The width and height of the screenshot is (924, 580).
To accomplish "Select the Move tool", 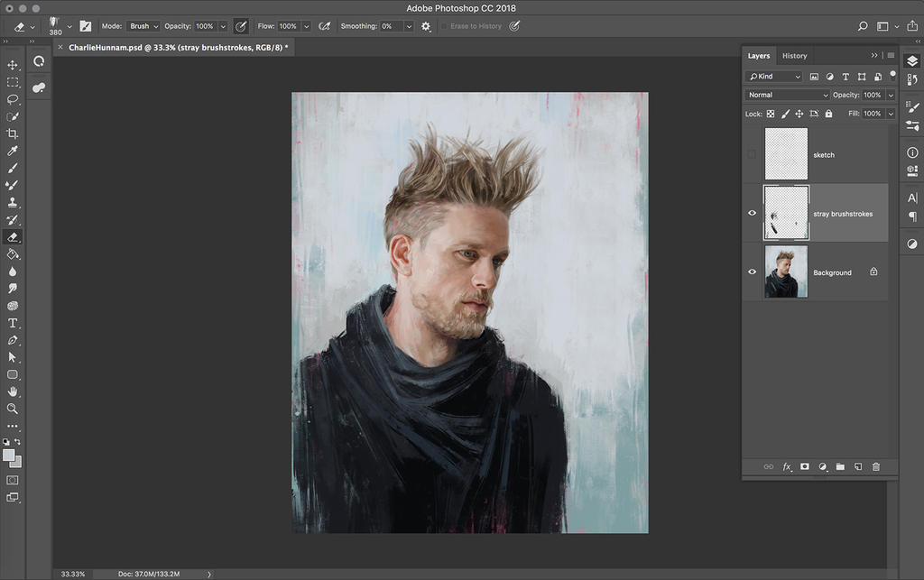I will pyautogui.click(x=13, y=65).
